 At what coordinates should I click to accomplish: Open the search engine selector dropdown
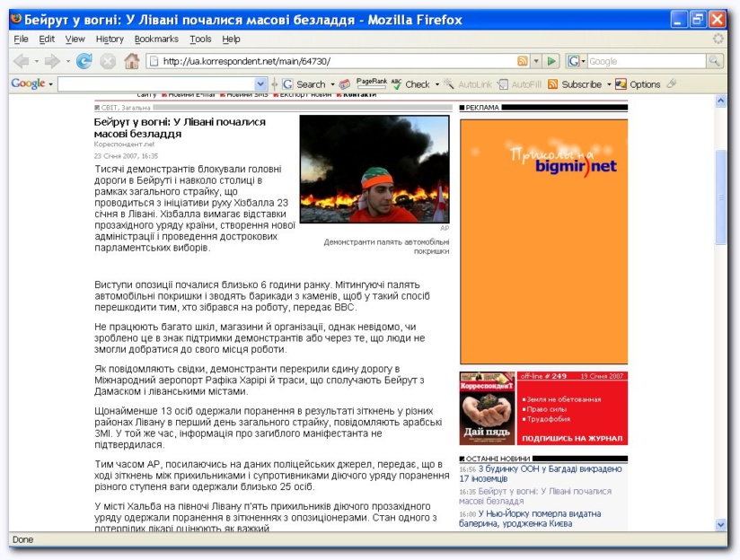click(x=584, y=61)
